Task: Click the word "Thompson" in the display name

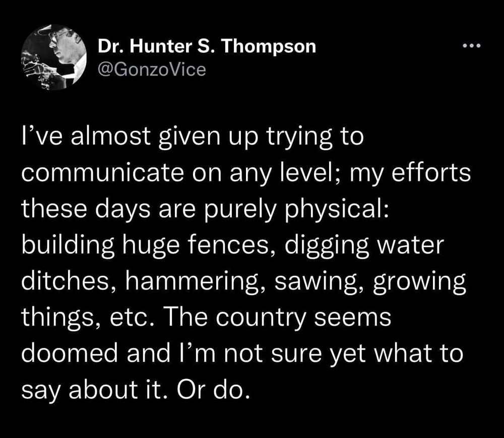Action: click(x=269, y=47)
